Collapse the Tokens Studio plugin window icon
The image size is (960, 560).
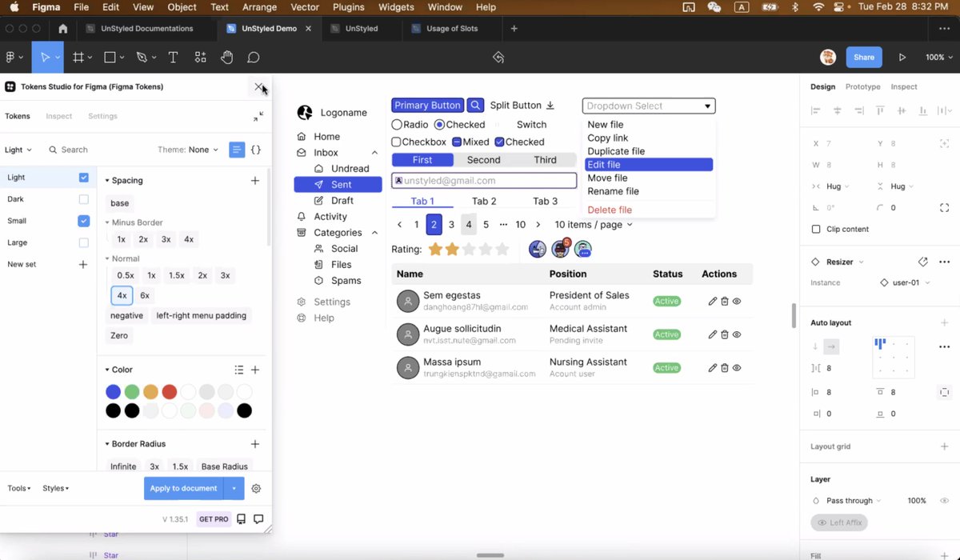coord(258,117)
